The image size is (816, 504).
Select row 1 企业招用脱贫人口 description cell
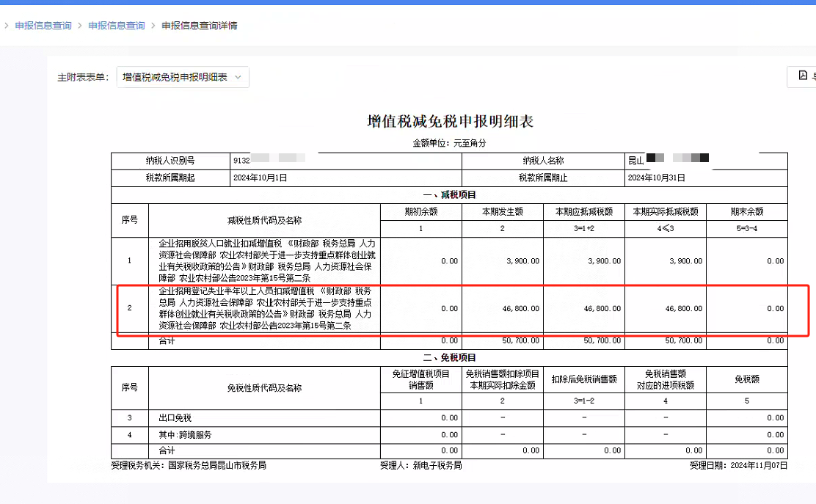point(267,260)
